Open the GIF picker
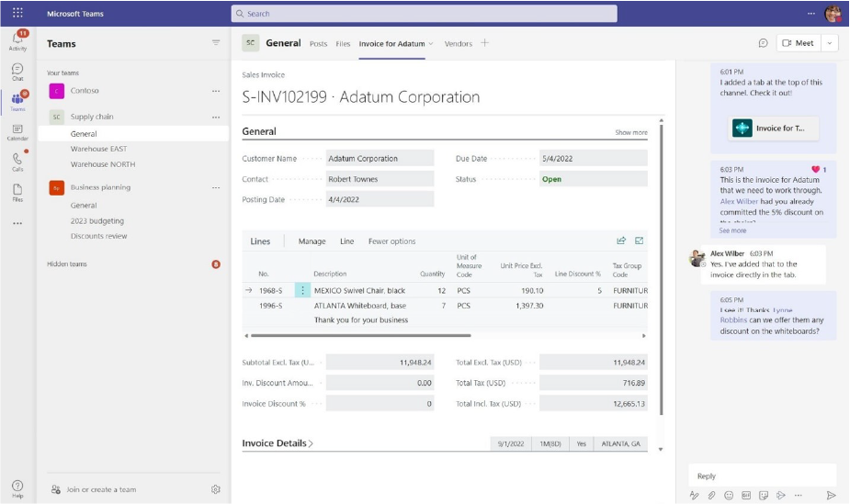 [746, 495]
